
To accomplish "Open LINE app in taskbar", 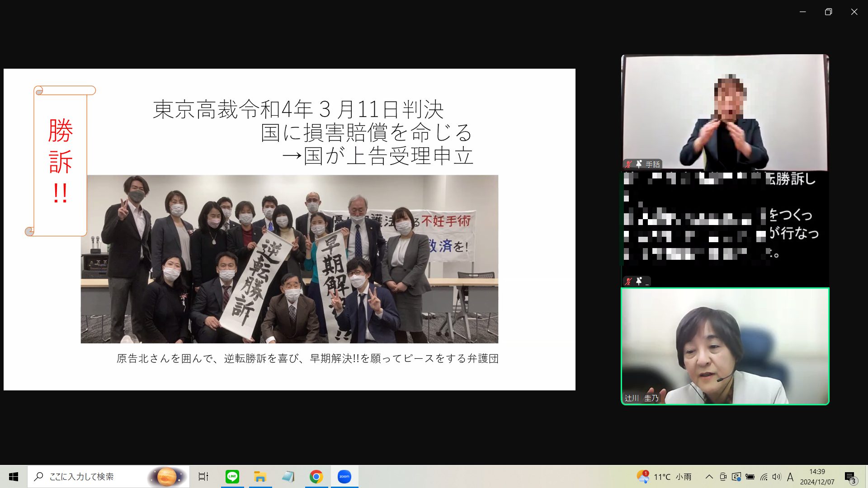I will (232, 477).
